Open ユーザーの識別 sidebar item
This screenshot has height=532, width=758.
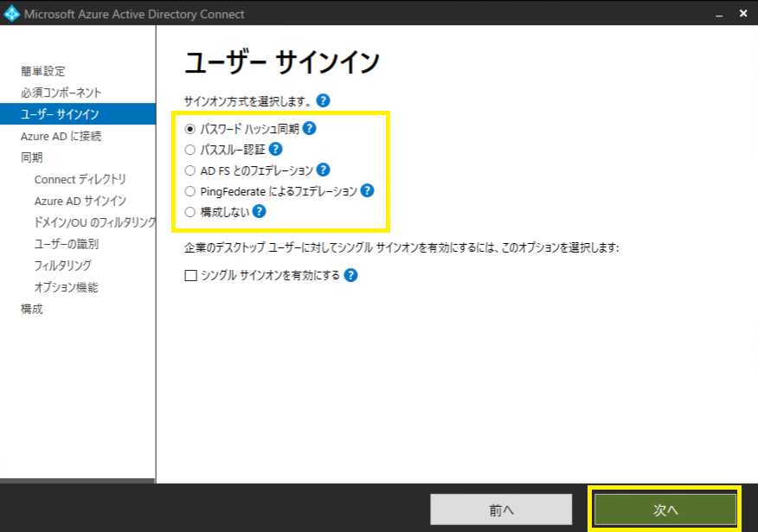click(67, 244)
